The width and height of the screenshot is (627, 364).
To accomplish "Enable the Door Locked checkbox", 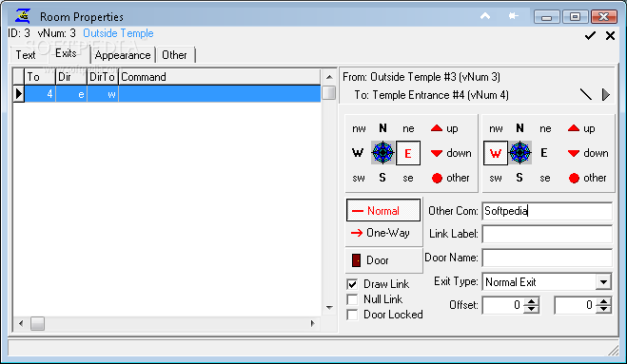I will pyautogui.click(x=352, y=315).
